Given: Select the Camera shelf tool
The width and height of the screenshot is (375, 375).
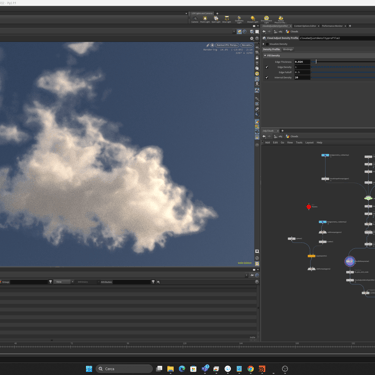Looking at the screenshot, I should (x=195, y=20).
